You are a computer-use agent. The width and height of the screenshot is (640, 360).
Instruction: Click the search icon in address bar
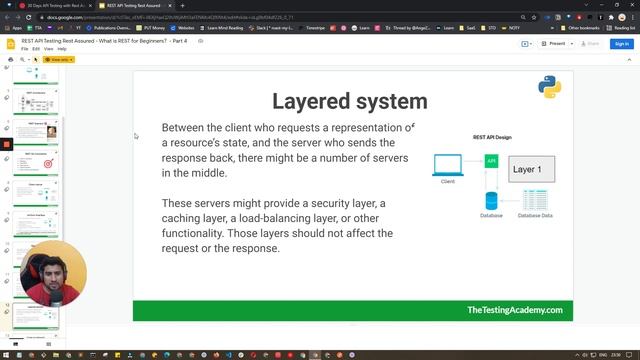[523, 18]
